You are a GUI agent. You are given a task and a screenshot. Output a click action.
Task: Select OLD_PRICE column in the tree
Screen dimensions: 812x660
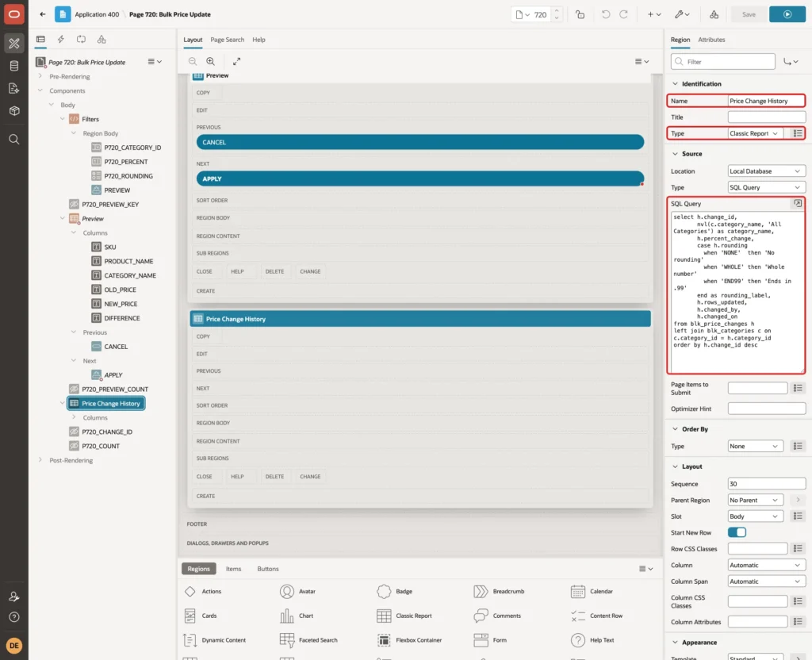(x=121, y=290)
